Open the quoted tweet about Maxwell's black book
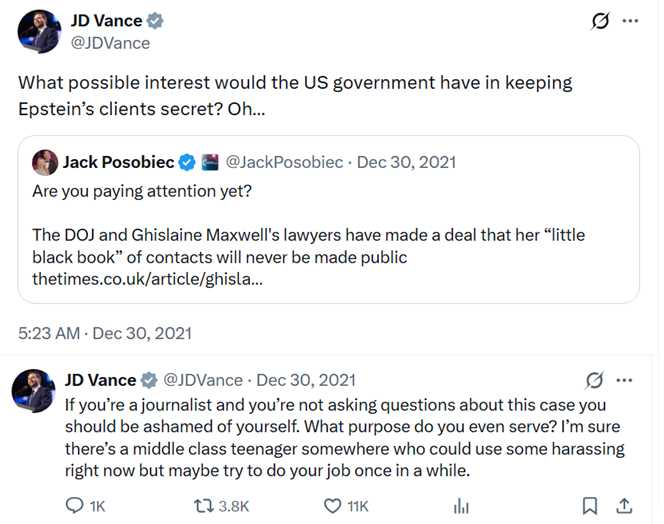The height and width of the screenshot is (524, 664). pos(328,235)
